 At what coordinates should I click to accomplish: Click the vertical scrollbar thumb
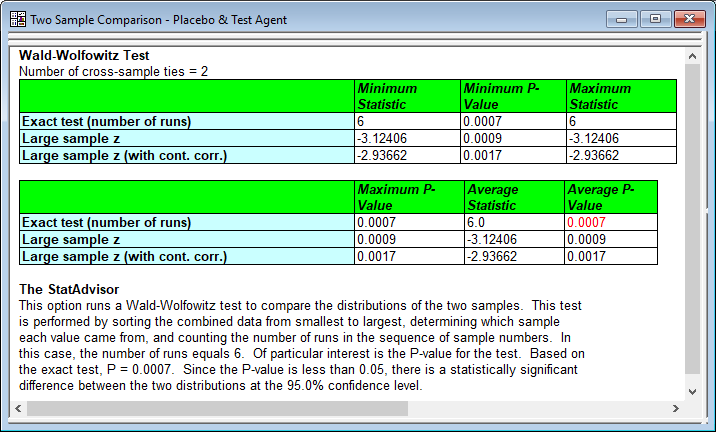pyautogui.click(x=691, y=215)
